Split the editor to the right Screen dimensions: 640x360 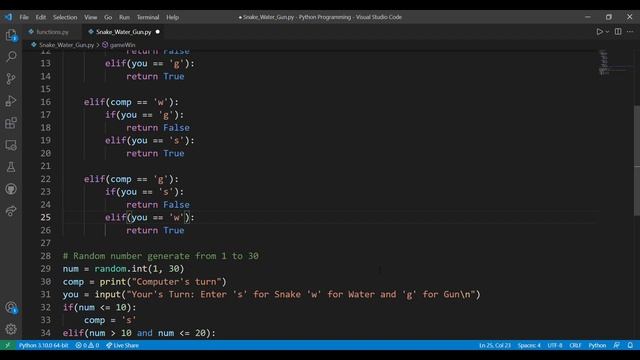pyautogui.click(x=618, y=32)
